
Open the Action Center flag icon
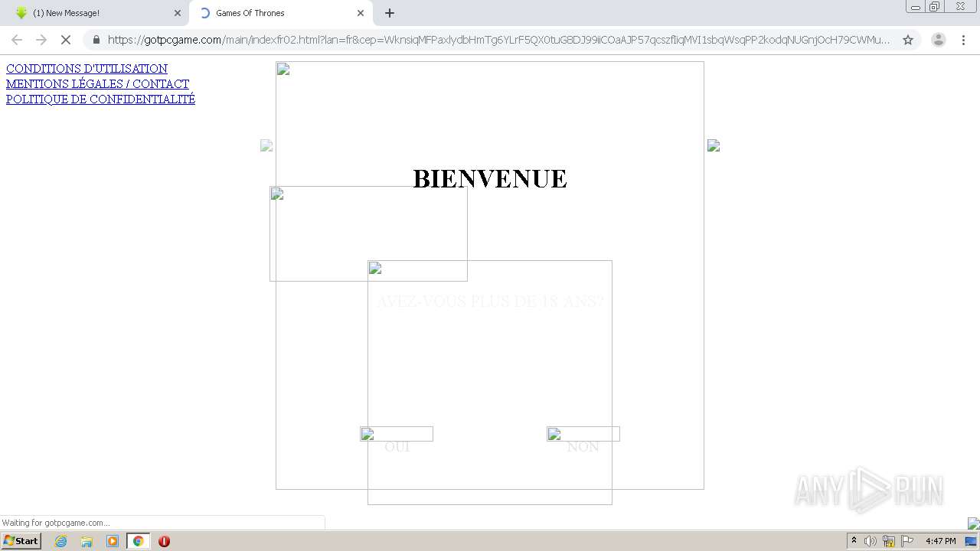point(907,541)
